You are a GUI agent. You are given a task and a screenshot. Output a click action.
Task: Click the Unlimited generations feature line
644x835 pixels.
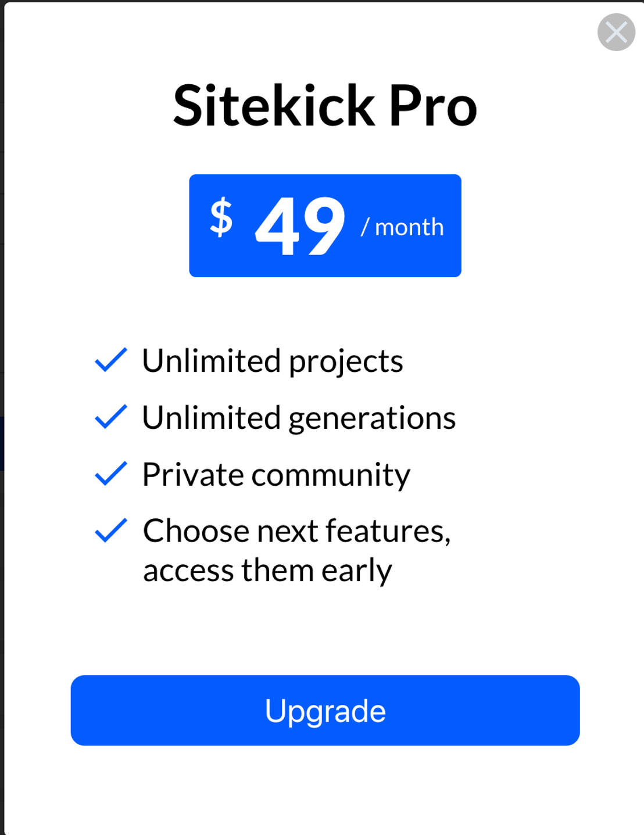click(299, 417)
